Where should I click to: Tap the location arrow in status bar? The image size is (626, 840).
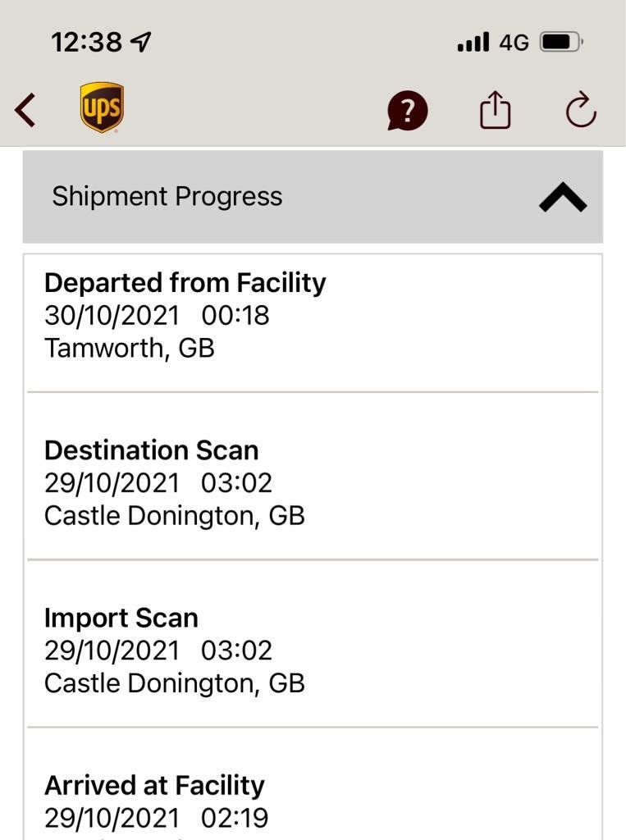coord(141,42)
